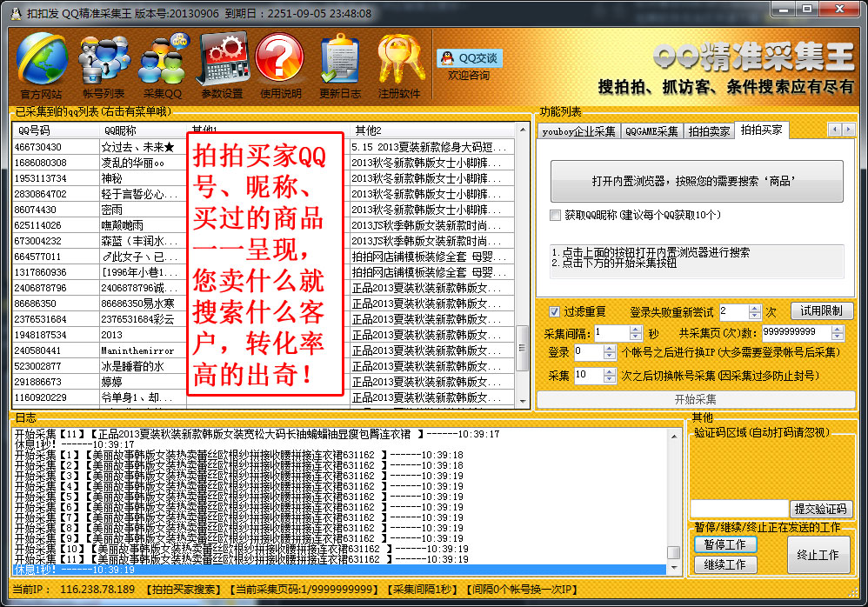Increase 共采集页数 stepper
Image resolution: width=868 pixels, height=607 pixels.
point(838,330)
